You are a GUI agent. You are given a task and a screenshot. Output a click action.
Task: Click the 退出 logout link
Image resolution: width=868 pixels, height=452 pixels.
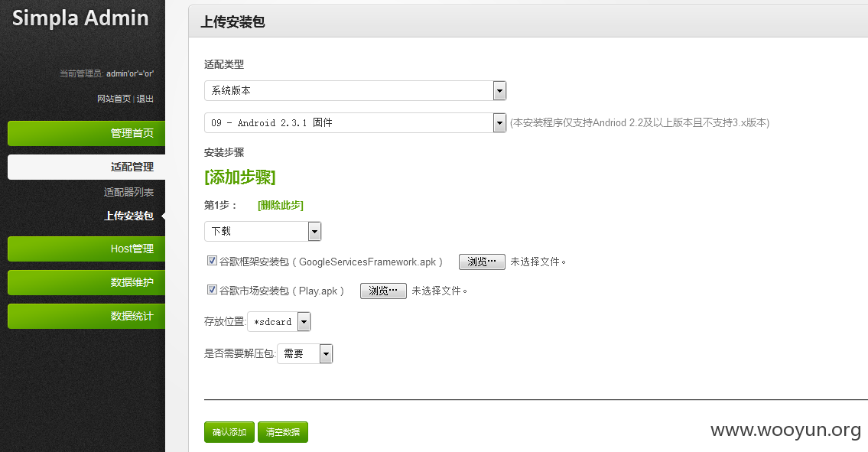pyautogui.click(x=145, y=99)
